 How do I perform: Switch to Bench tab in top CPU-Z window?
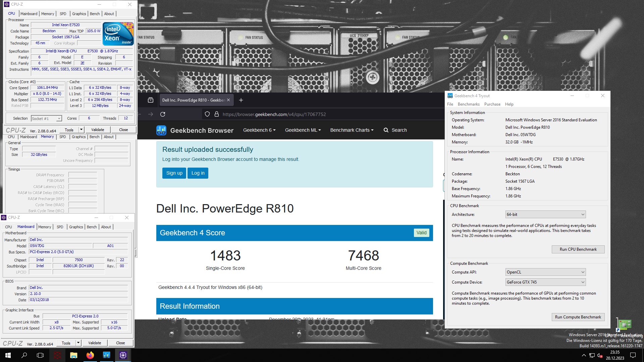pyautogui.click(x=95, y=14)
